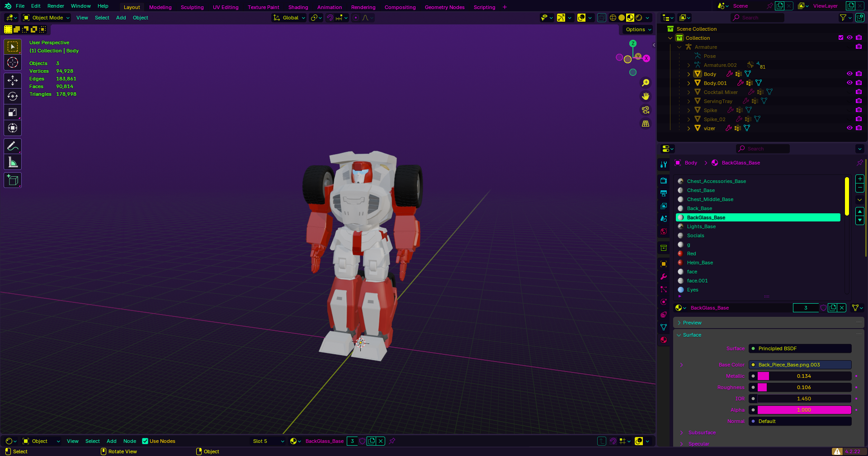Screen dimensions: 868x456
Task: Toggle fake user shield for BackGlass_Base
Action: coord(824,308)
